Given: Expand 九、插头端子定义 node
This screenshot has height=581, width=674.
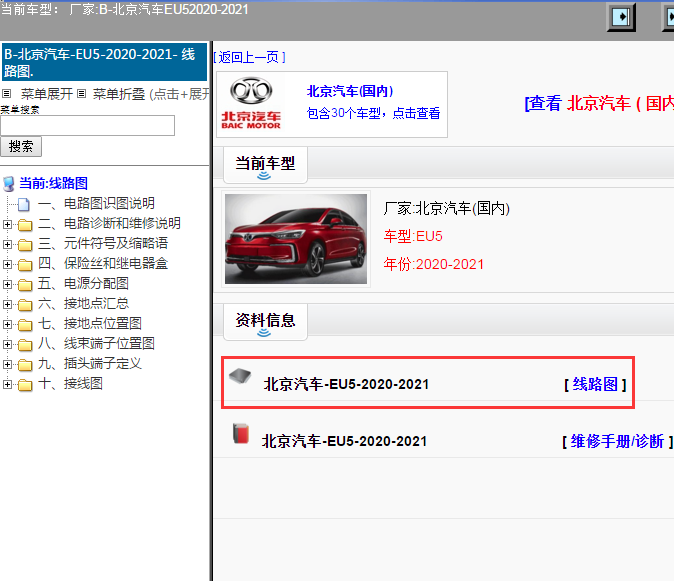Looking at the screenshot, I should [7, 364].
